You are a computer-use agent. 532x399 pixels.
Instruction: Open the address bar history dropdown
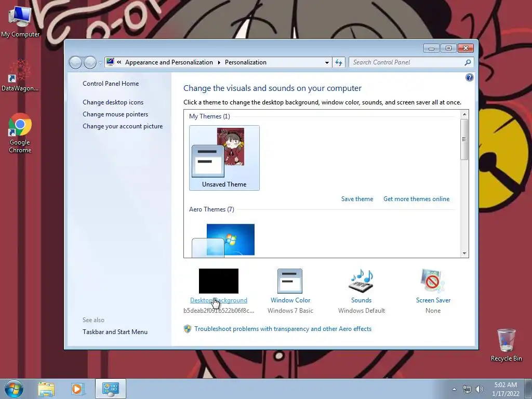coord(327,63)
